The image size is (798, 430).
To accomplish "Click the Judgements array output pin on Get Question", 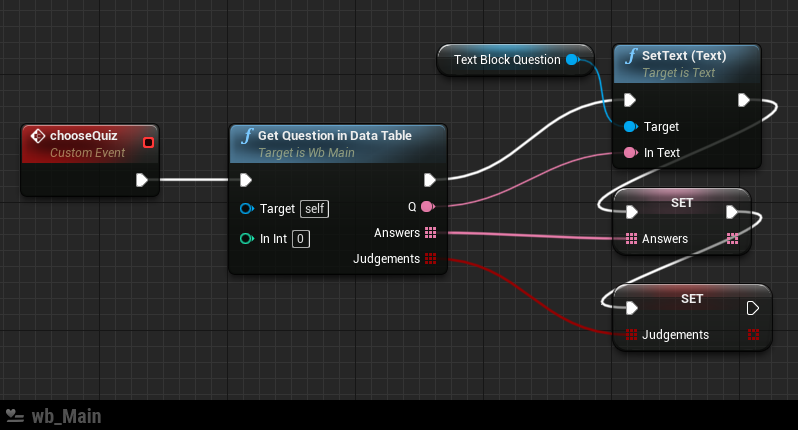I will pyautogui.click(x=431, y=259).
